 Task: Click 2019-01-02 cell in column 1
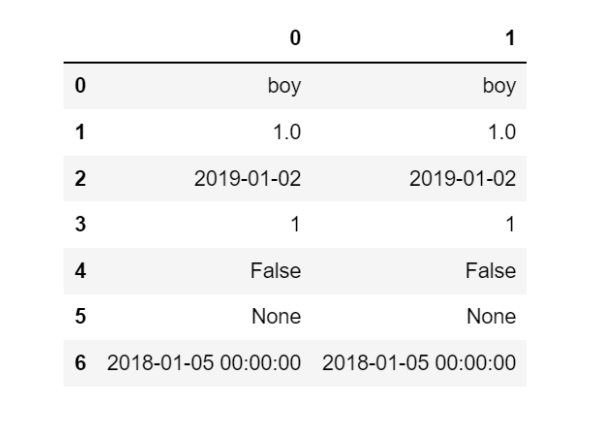point(463,179)
